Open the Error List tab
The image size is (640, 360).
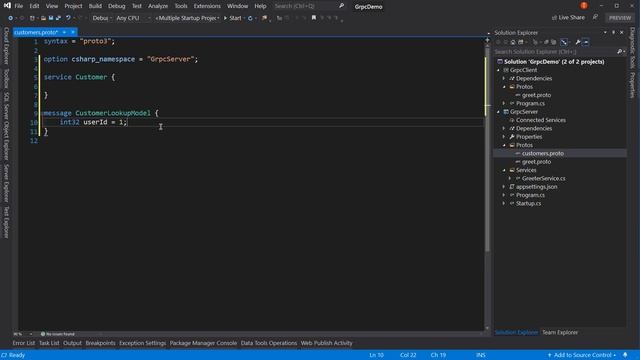pyautogui.click(x=24, y=343)
